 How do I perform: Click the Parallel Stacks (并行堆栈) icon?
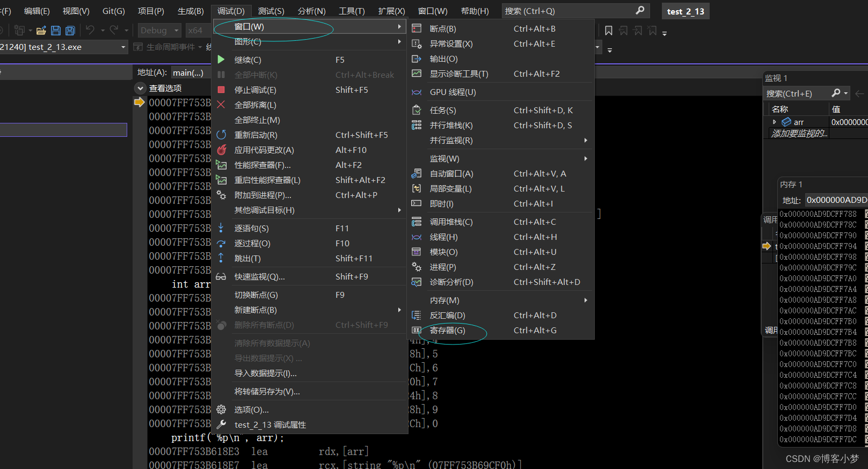pos(417,125)
